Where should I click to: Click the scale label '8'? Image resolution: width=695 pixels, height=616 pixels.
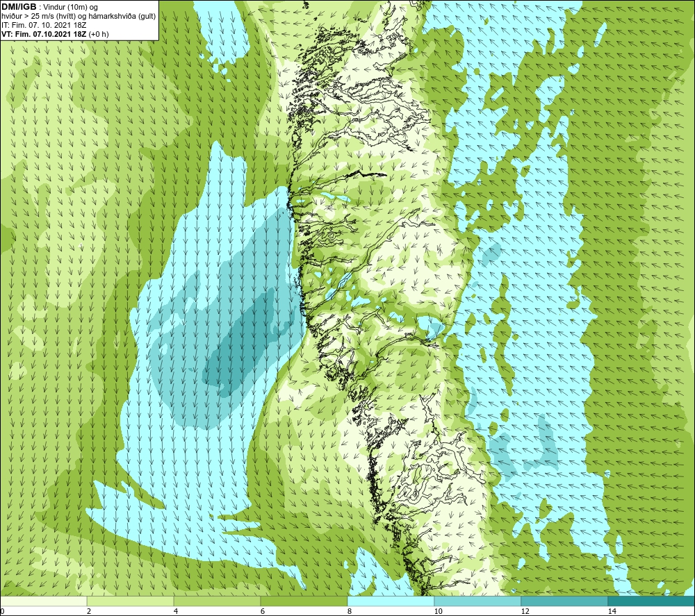[x=350, y=612]
